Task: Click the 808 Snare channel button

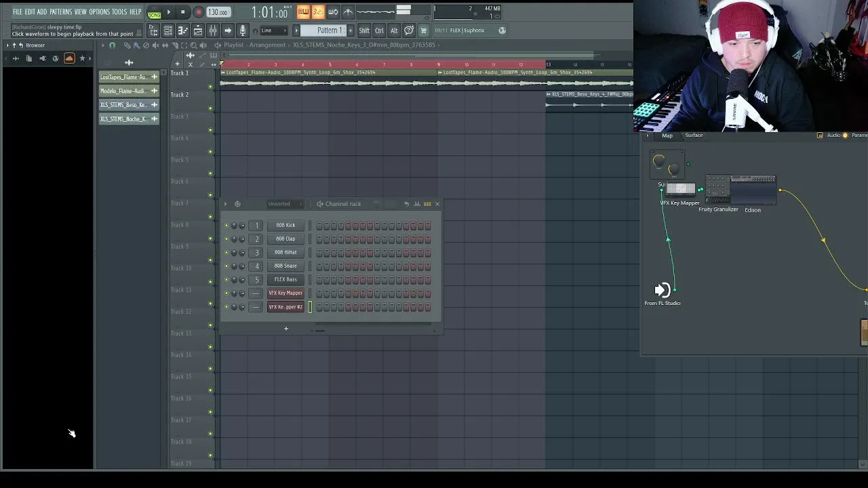Action: coord(285,266)
